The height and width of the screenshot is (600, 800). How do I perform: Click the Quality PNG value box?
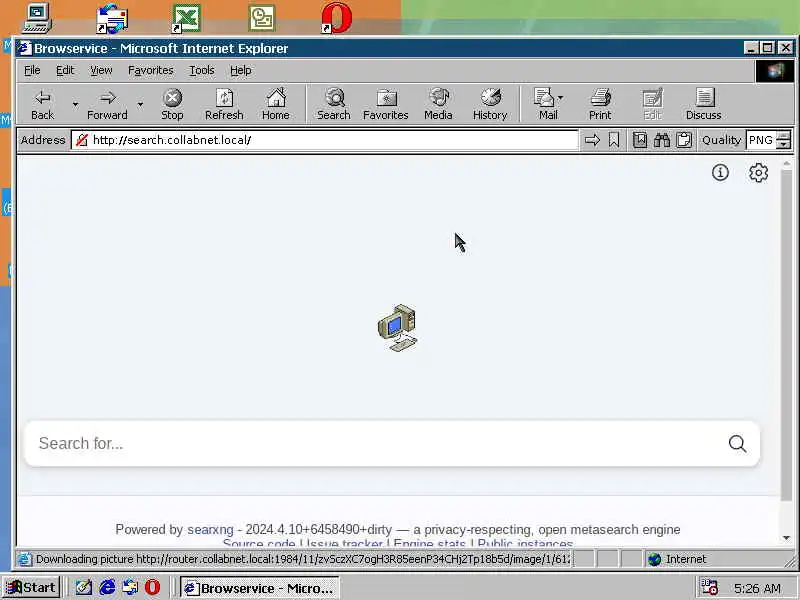760,140
